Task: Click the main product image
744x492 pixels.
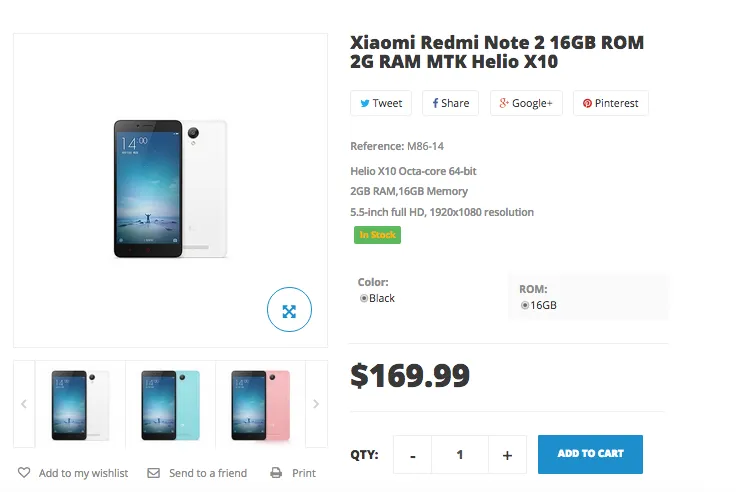Action: 170,190
